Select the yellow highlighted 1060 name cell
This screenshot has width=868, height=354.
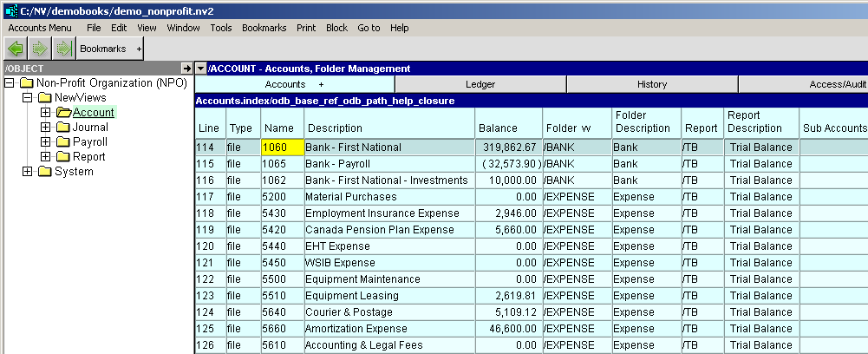tap(282, 147)
